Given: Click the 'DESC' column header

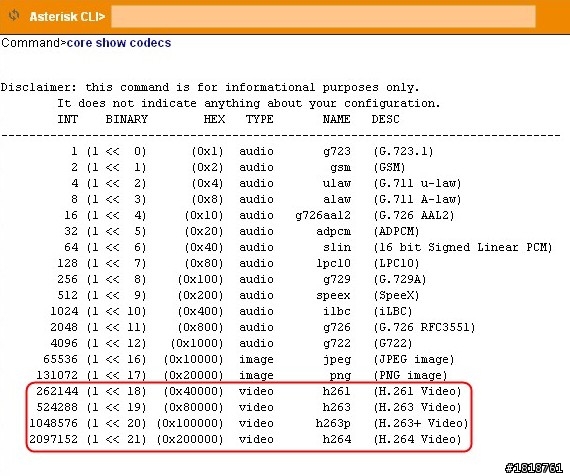Looking at the screenshot, I should click(x=385, y=119).
